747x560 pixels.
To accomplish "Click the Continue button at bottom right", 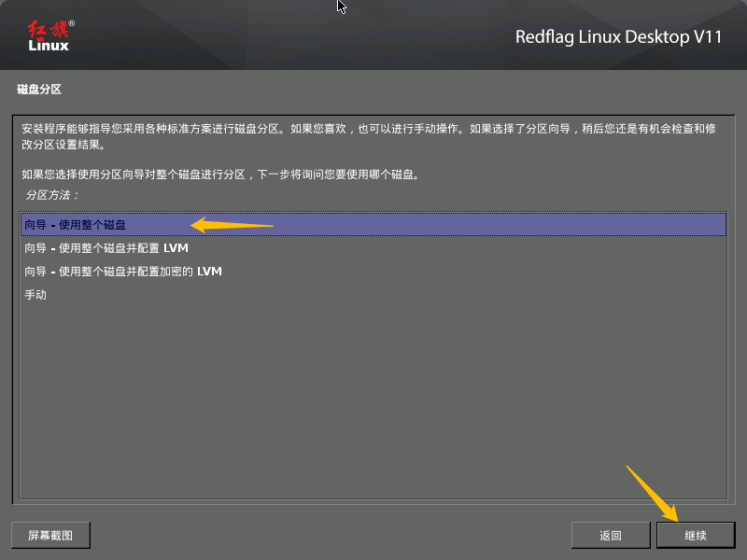I will tap(696, 535).
